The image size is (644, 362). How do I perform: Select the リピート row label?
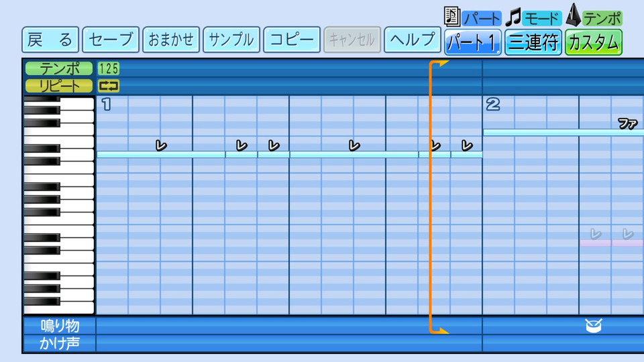pos(59,86)
